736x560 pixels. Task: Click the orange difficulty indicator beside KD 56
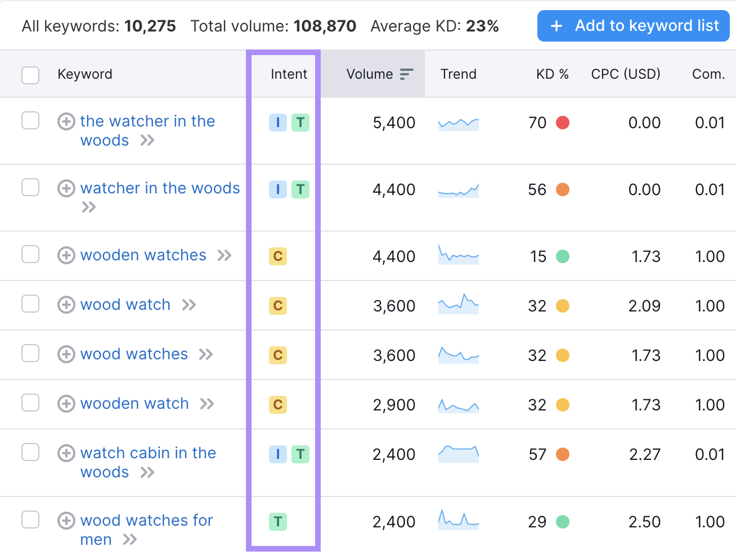pyautogui.click(x=563, y=189)
